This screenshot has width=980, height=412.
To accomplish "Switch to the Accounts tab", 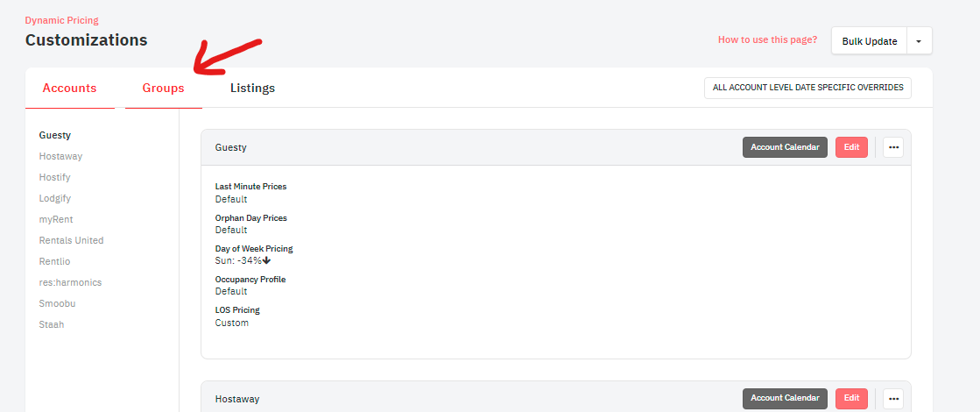I will click(69, 88).
